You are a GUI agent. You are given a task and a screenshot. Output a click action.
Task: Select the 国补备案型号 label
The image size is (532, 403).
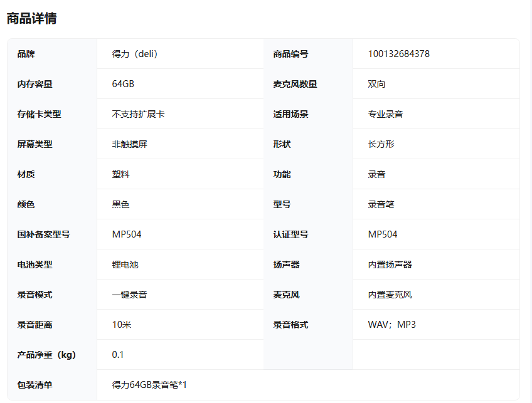click(44, 234)
